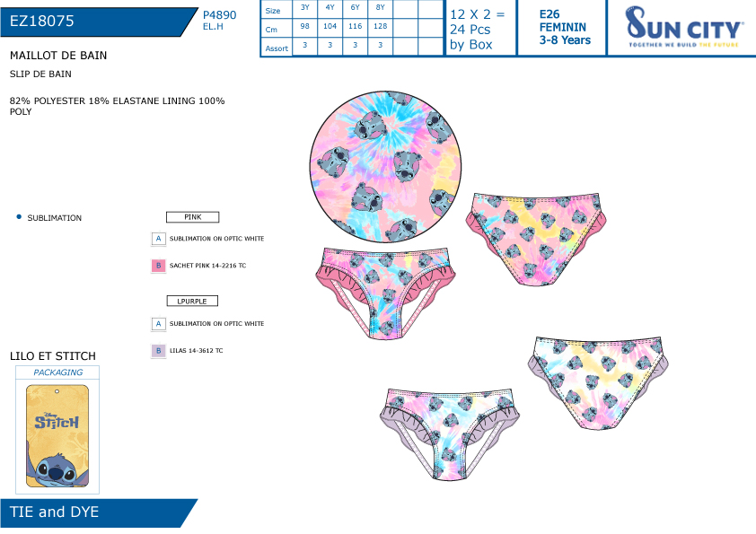
Task: Select the pink color swatch B
Action: point(158,266)
